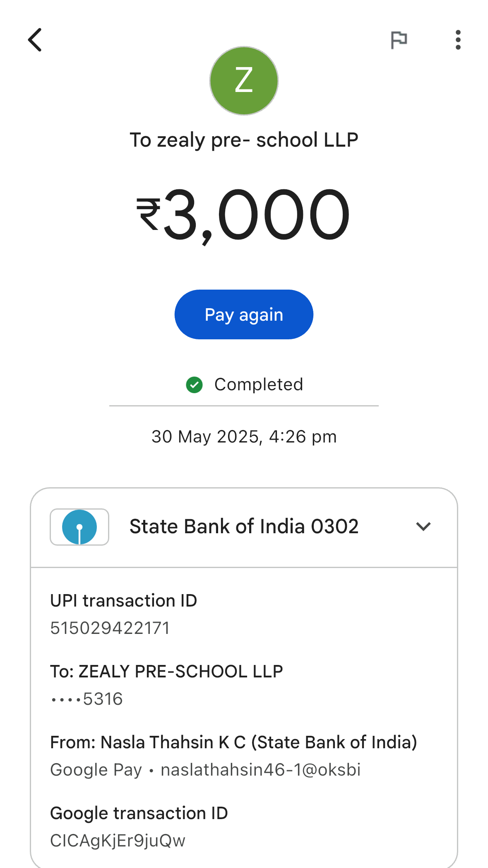Viewport: 488px width, 868px height.
Task: Tap the State Bank of India 0302 header
Action: (244, 527)
